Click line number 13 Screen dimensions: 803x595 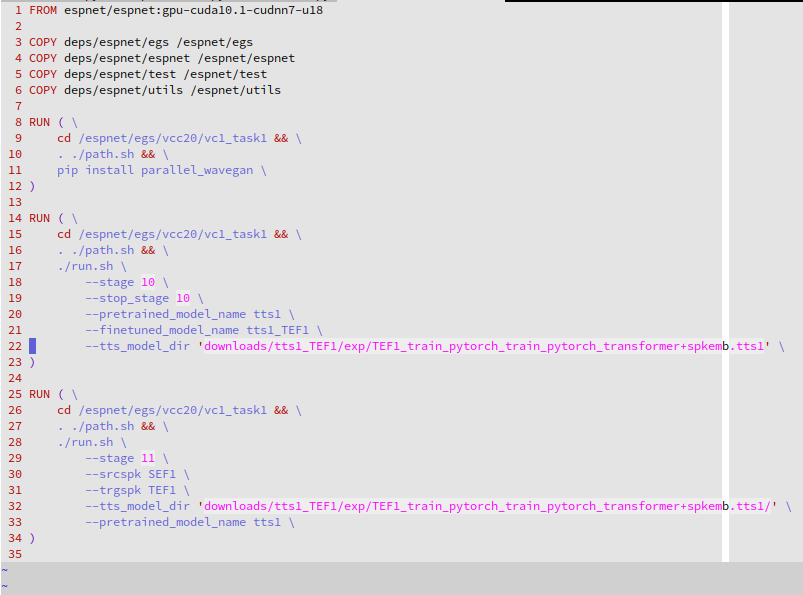(x=15, y=202)
